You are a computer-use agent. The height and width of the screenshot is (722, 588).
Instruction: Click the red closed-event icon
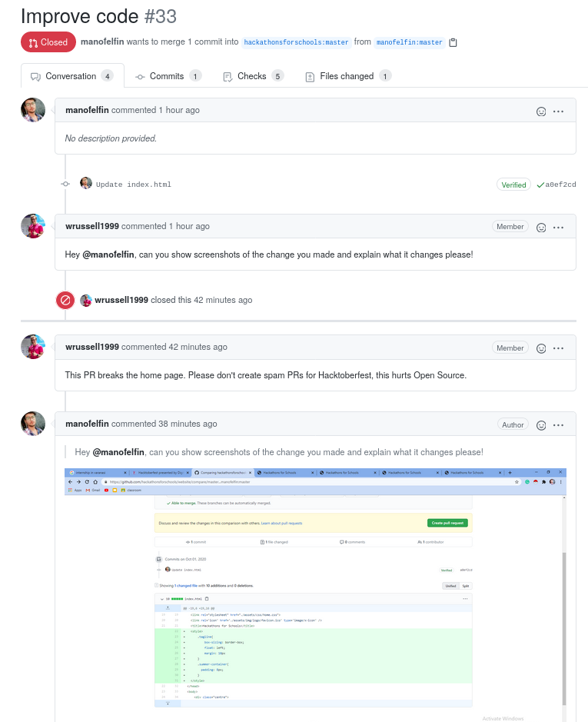65,300
